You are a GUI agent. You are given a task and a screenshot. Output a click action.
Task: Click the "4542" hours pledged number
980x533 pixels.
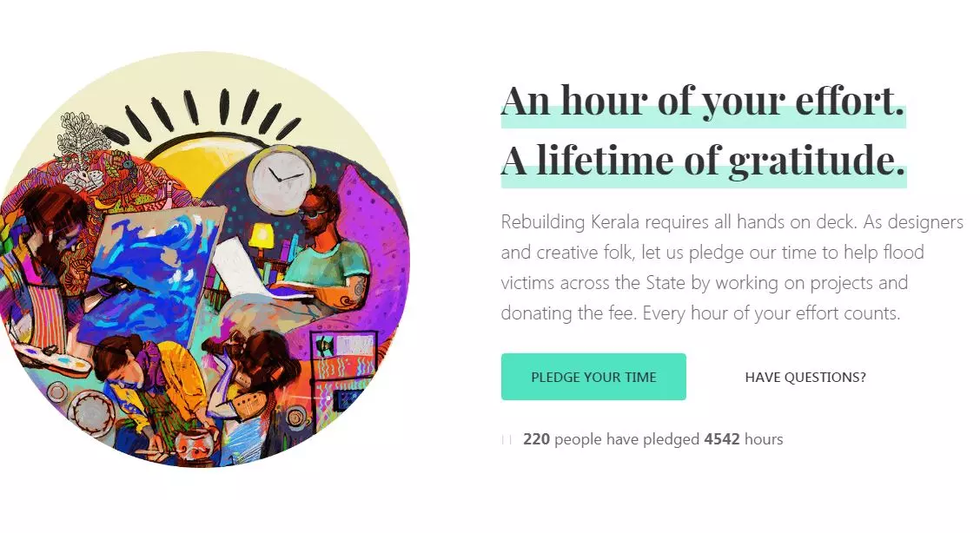point(721,439)
